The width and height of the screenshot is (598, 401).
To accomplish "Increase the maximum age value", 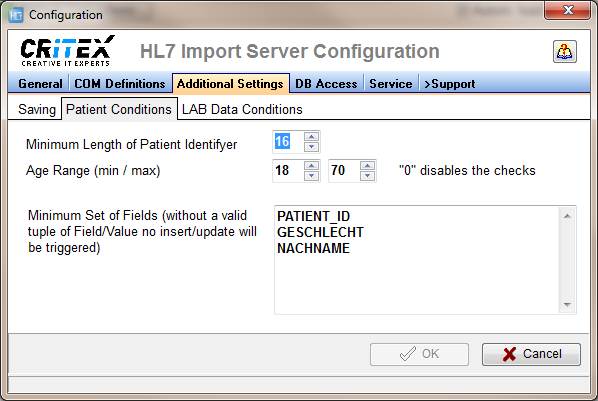I will coord(367,166).
